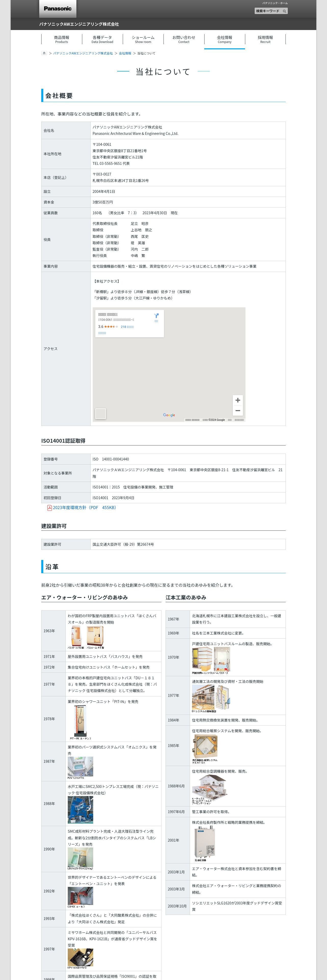Click the 水戸工場 press machine image
Screen dimensions: 327x980
click(80, 810)
